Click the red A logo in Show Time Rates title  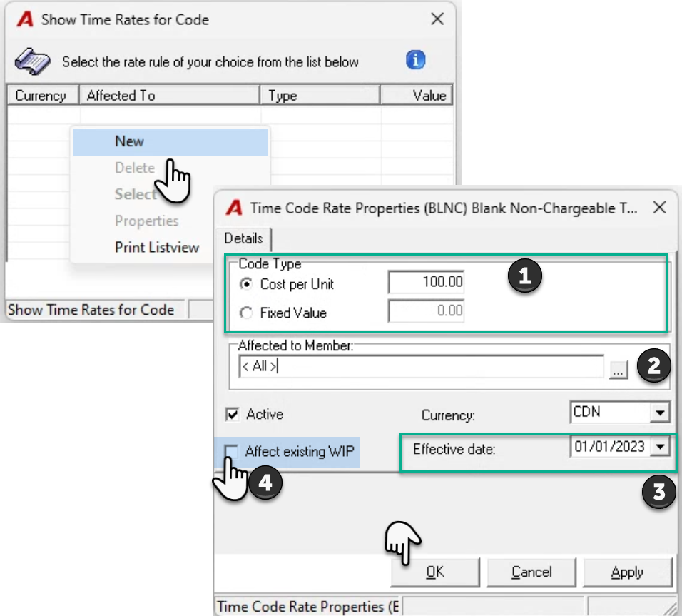point(25,19)
